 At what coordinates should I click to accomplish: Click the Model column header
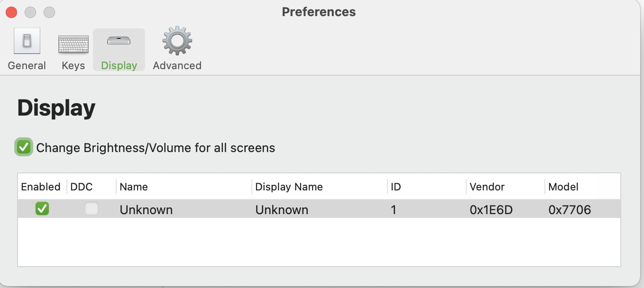pyautogui.click(x=564, y=187)
